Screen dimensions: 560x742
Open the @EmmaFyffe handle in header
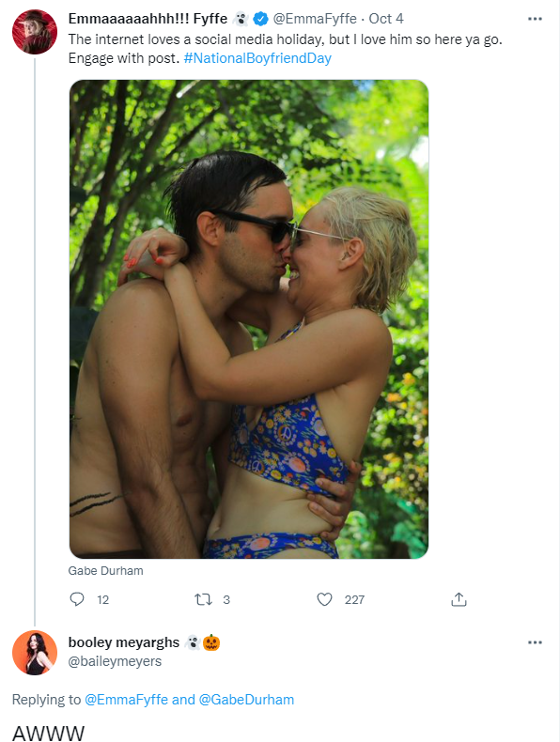(315, 19)
